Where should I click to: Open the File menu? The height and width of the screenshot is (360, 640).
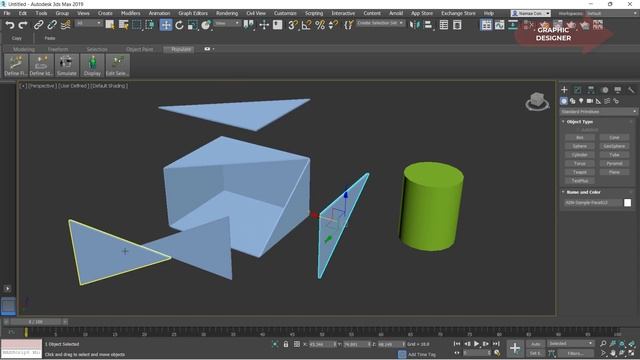pyautogui.click(x=7, y=13)
